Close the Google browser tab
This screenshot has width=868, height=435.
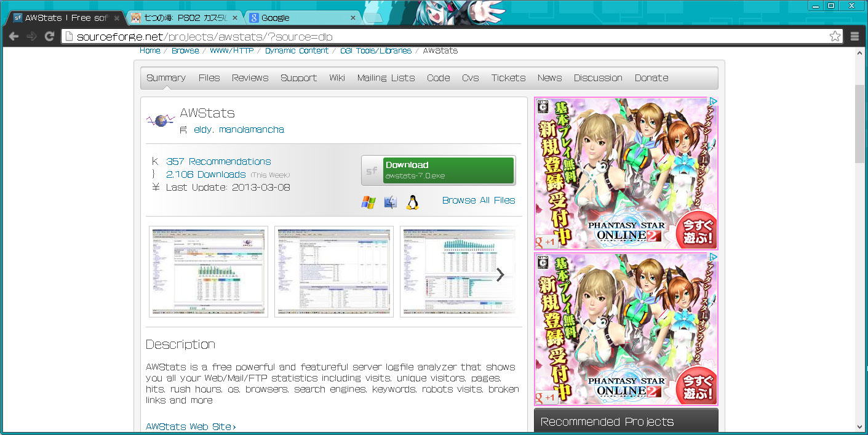(x=353, y=18)
